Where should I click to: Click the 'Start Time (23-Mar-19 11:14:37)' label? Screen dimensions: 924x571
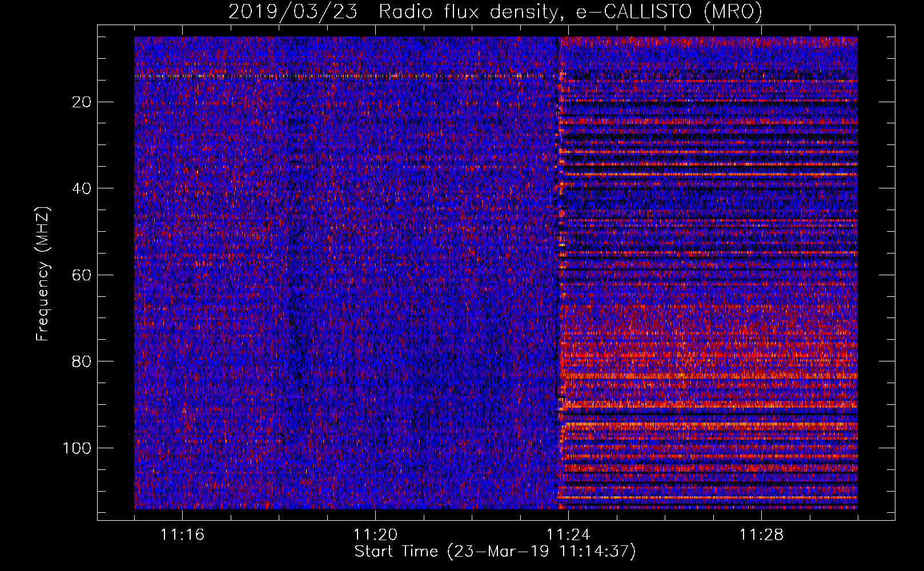pos(495,552)
